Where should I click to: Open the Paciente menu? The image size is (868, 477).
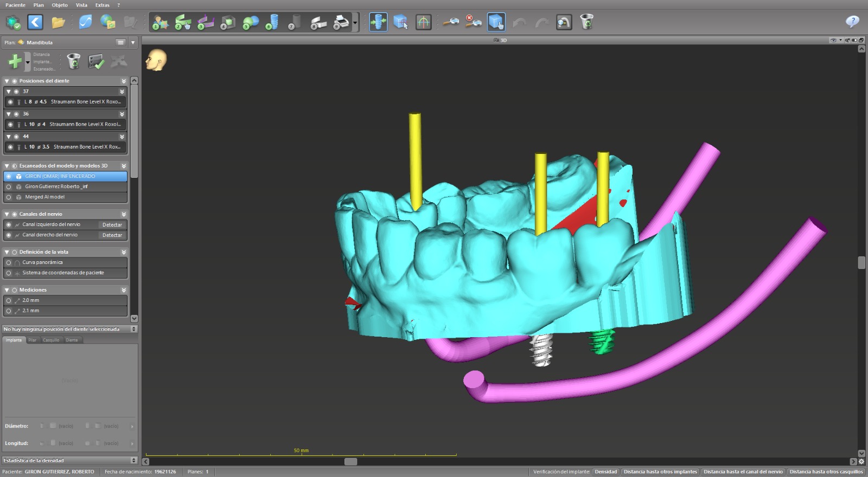15,5
